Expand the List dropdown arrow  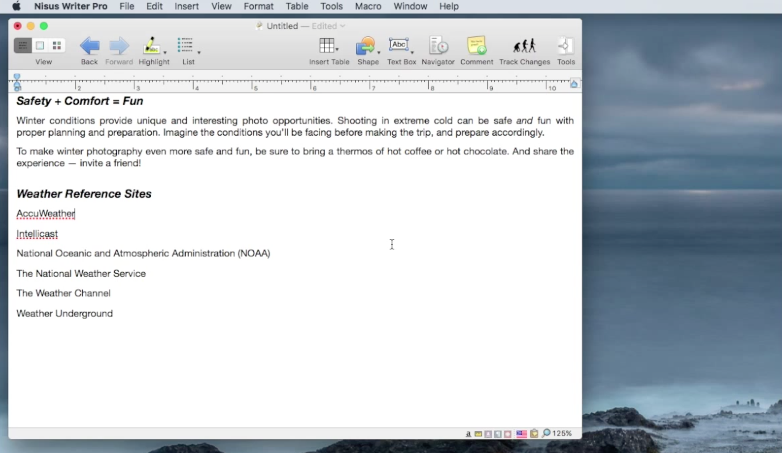[x=199, y=52]
